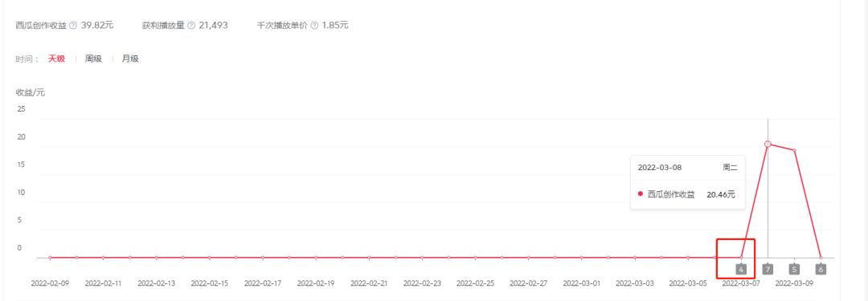Select the 2022-03-09 data point on the line
This screenshot has width=868, height=301.
[794, 150]
